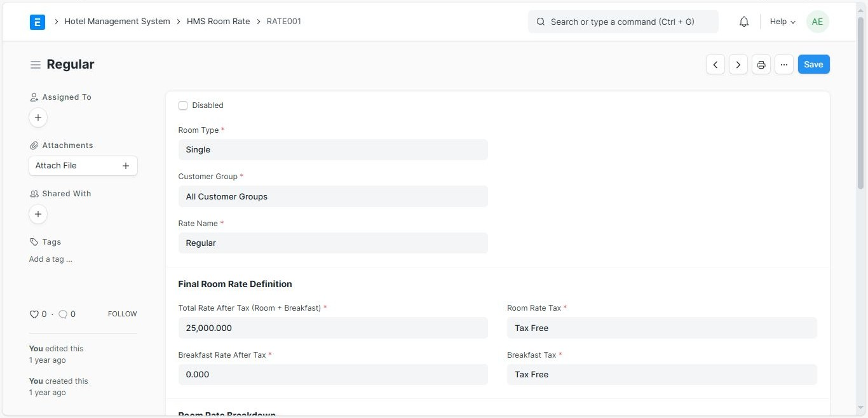Open the three-dots more options menu

pyautogui.click(x=784, y=65)
